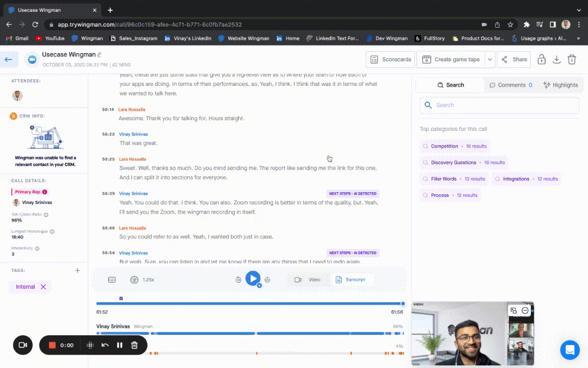This screenshot has height=368, width=588.
Task: Open Scorecards
Action: 390,59
